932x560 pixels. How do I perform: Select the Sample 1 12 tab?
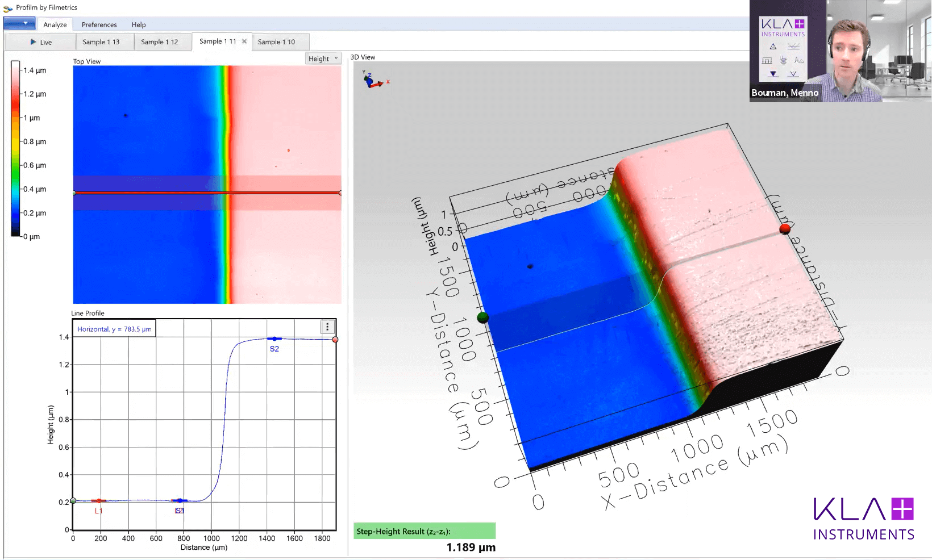159,42
